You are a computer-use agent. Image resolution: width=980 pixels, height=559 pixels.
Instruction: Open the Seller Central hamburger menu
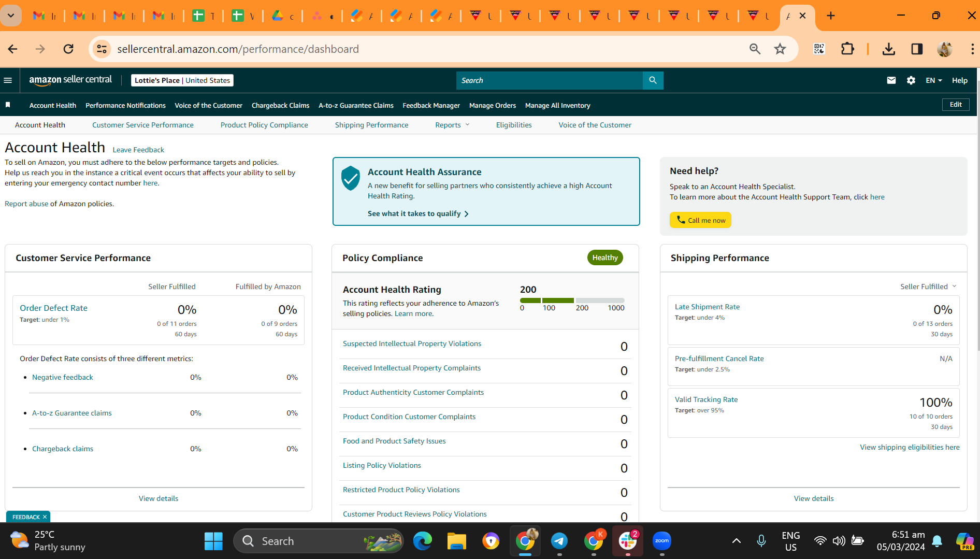tap(8, 80)
